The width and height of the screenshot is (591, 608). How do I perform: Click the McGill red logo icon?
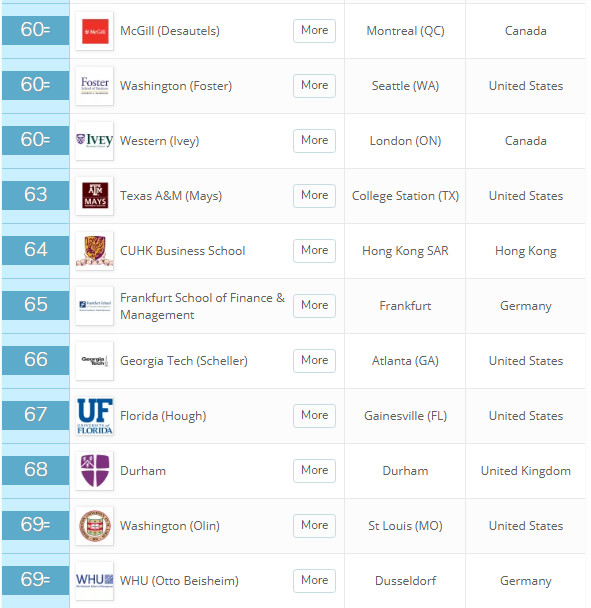[95, 31]
